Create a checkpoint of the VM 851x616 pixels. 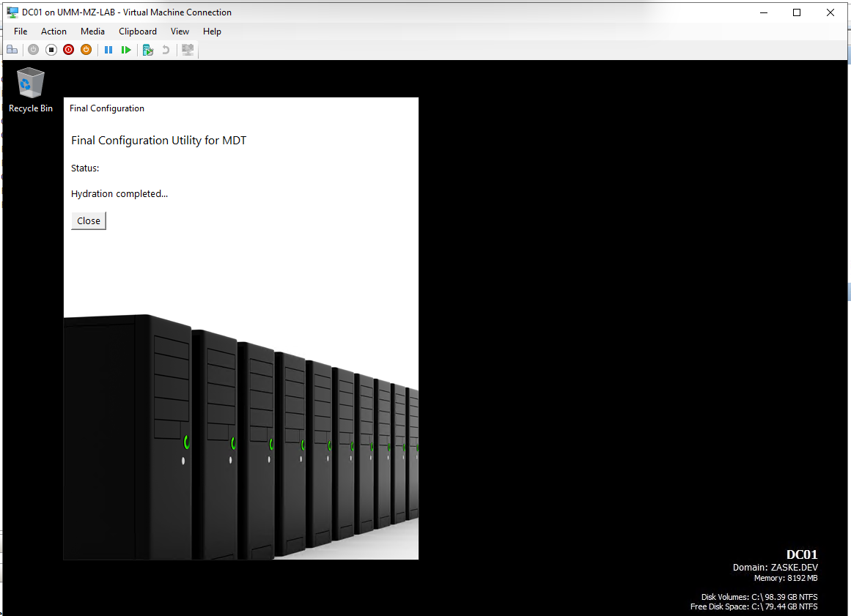(147, 49)
